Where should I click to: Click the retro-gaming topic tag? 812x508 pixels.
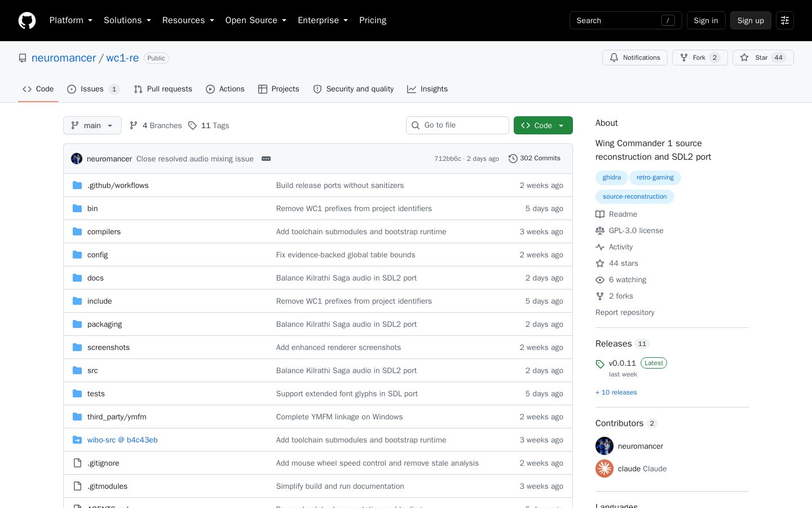click(655, 177)
